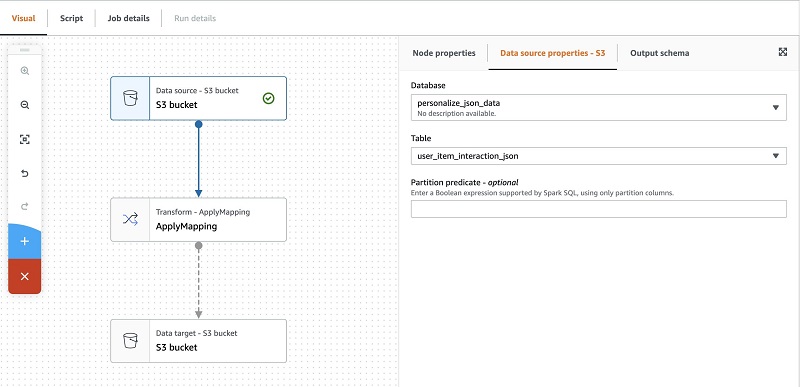This screenshot has width=800, height=387.
Task: Add a new node with plus button
Action: [x=24, y=241]
